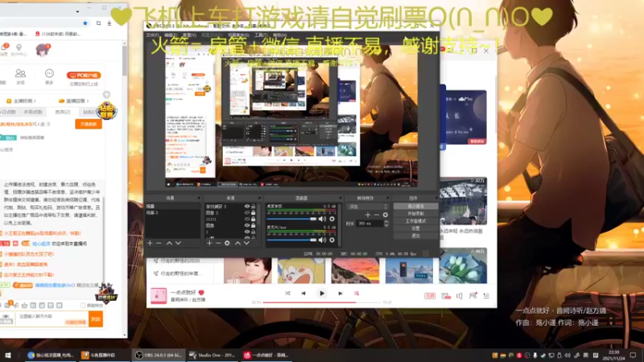Adjust the microphone volume slider in mixer

pyautogui.click(x=292, y=240)
